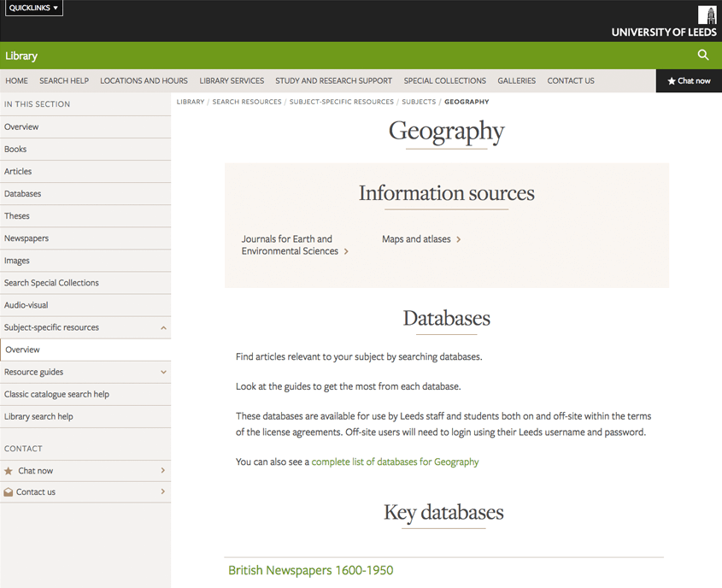Click the Library title in green bar
Screen dimensions: 722x588
point(21,56)
